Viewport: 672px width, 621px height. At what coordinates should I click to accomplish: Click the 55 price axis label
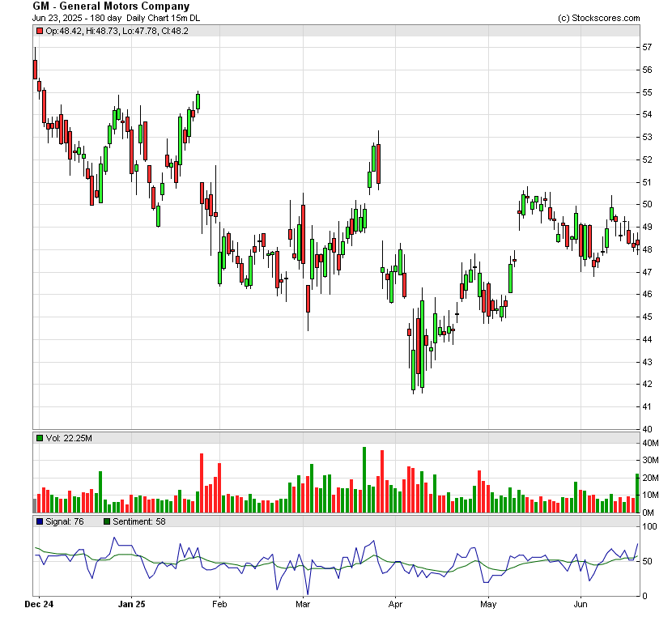[x=647, y=92]
